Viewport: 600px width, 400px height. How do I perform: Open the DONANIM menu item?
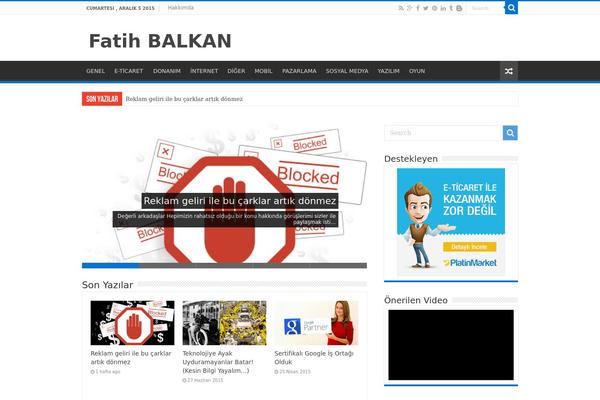(167, 71)
